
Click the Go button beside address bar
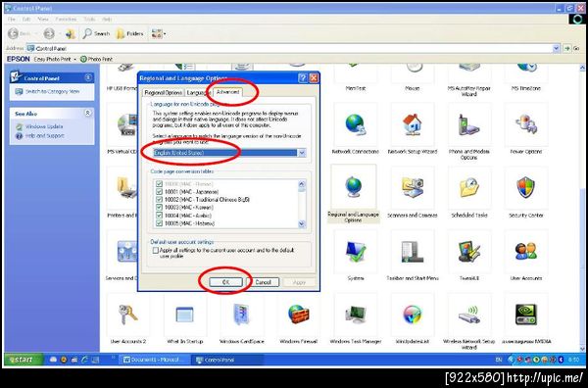coord(571,48)
